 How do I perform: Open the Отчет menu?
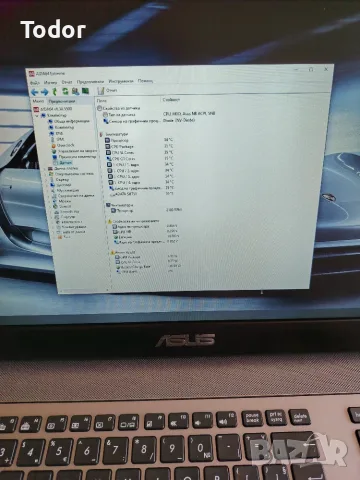pyautogui.click(x=67, y=82)
